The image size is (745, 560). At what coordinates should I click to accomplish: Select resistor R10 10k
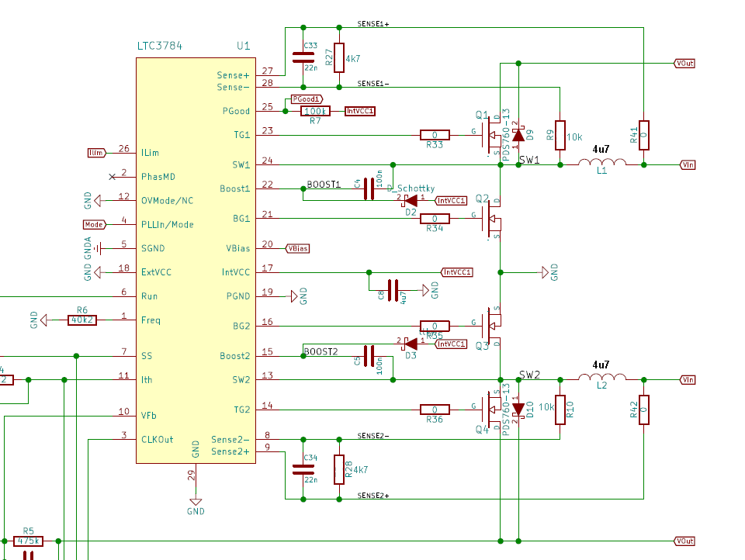pyautogui.click(x=560, y=410)
